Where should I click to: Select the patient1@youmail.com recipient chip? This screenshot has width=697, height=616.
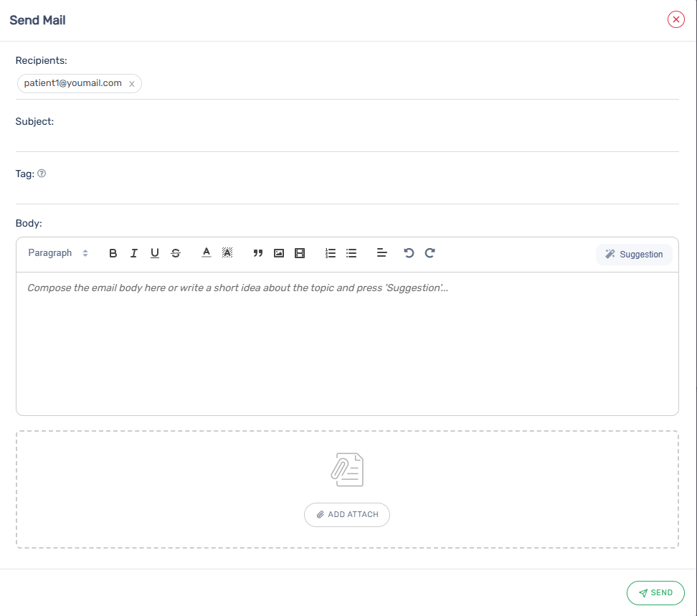[79, 84]
